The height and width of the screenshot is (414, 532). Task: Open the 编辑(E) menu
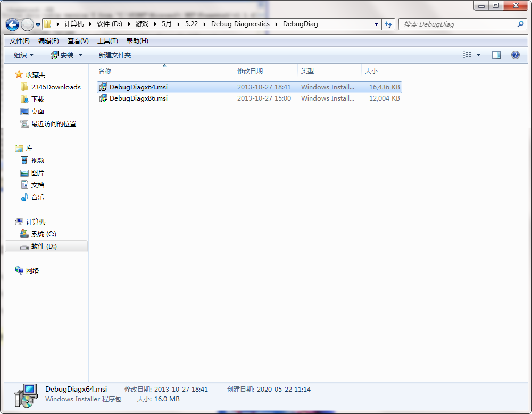[x=48, y=41]
